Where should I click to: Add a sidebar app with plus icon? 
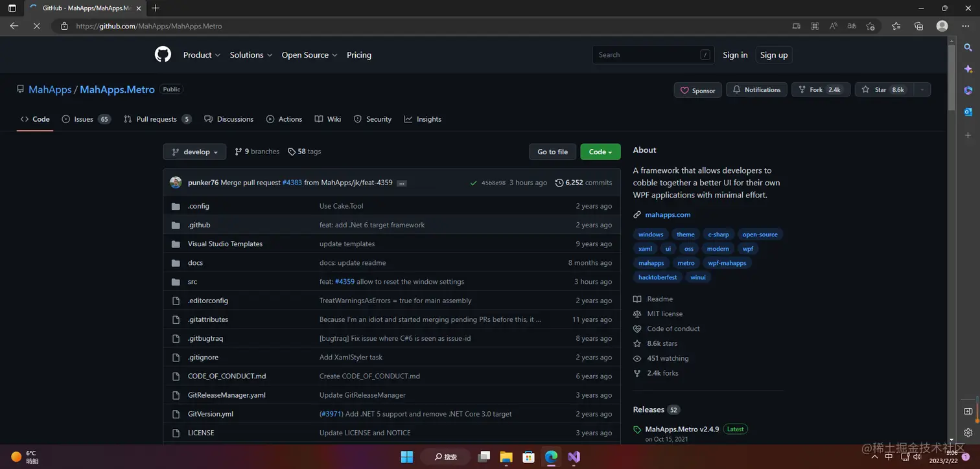968,135
